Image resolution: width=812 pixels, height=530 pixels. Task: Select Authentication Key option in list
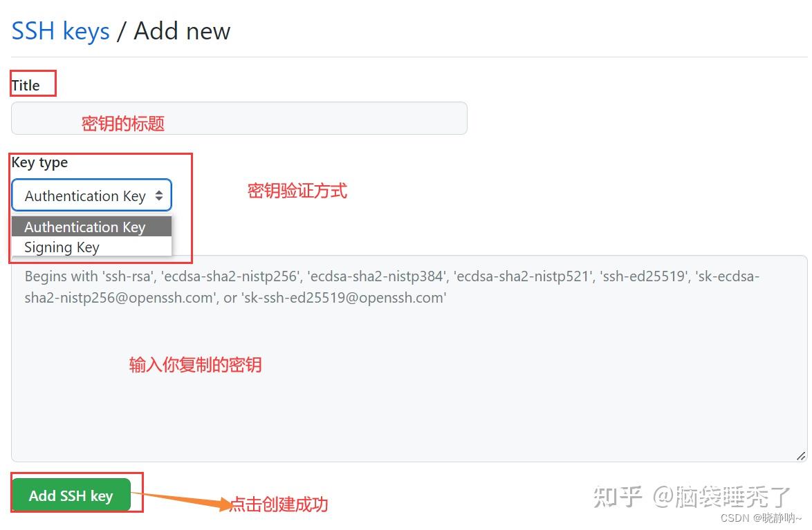(x=92, y=227)
